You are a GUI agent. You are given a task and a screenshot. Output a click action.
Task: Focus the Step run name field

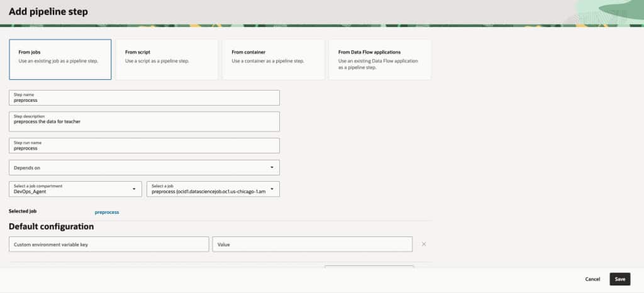point(144,146)
